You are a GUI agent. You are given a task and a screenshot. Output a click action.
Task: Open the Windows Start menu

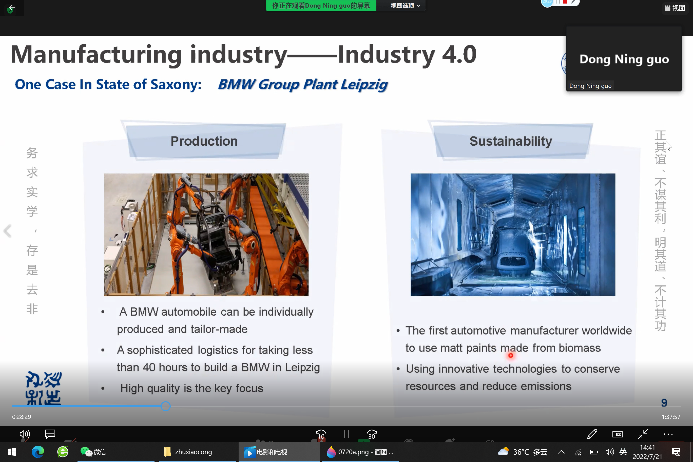pos(11,452)
